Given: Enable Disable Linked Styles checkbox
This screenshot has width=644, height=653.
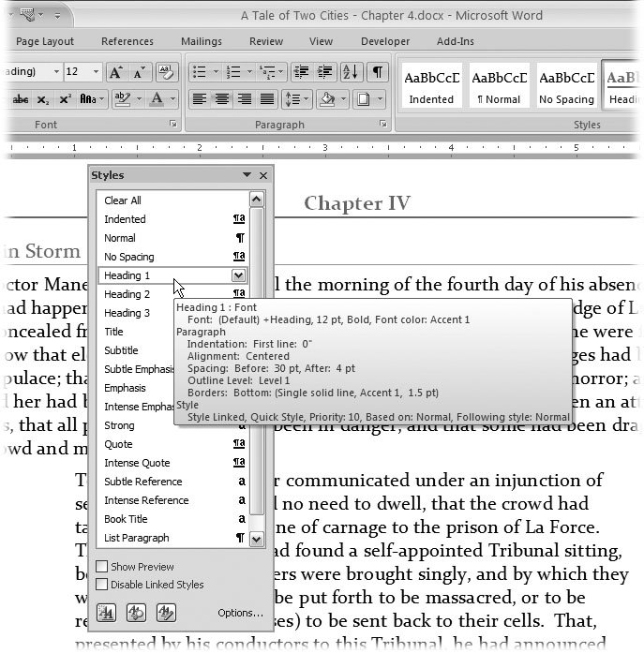Looking at the screenshot, I should coord(101,585).
